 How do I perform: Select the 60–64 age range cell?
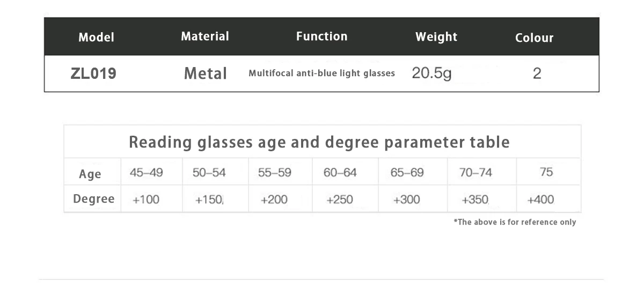point(340,173)
